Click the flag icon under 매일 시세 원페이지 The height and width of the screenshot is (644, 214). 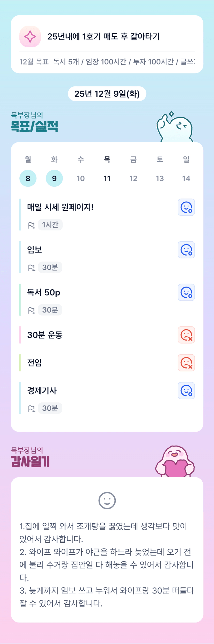click(31, 225)
